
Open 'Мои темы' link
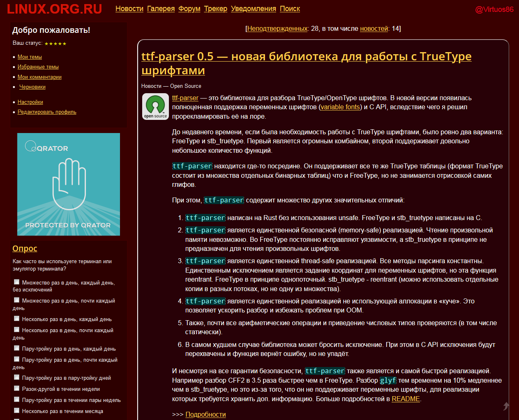click(x=30, y=57)
